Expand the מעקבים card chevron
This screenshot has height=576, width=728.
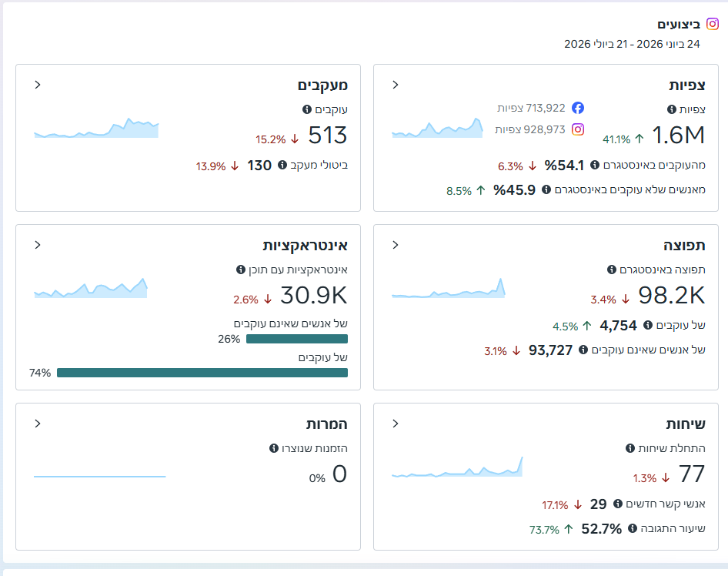pyautogui.click(x=38, y=85)
